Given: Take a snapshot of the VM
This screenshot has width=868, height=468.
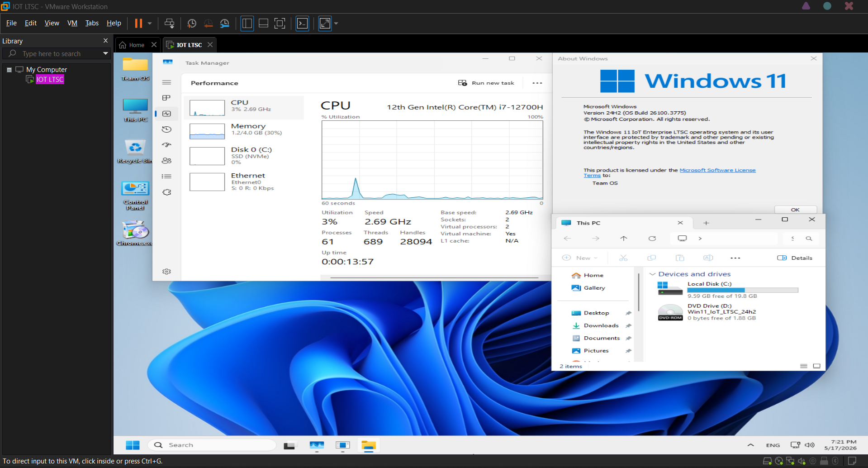Looking at the screenshot, I should (192, 23).
